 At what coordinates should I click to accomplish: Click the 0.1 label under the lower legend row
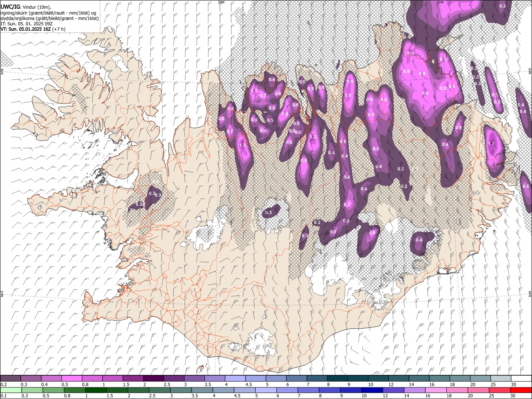tap(3, 396)
